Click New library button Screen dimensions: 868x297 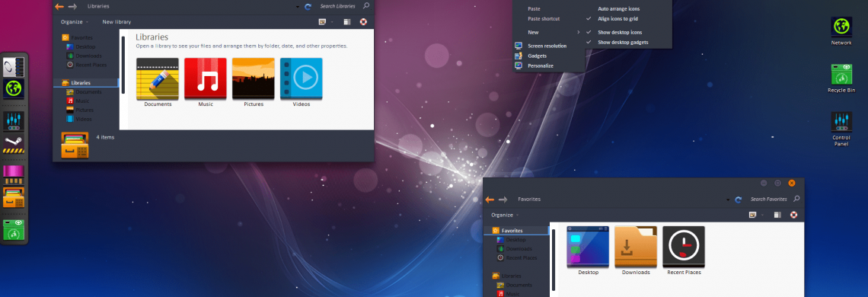coord(116,22)
